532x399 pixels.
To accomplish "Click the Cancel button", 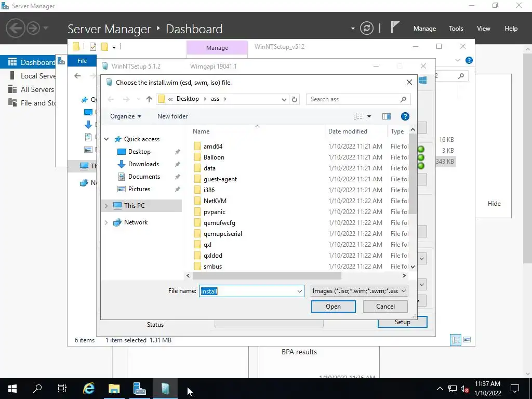I will 385,307.
